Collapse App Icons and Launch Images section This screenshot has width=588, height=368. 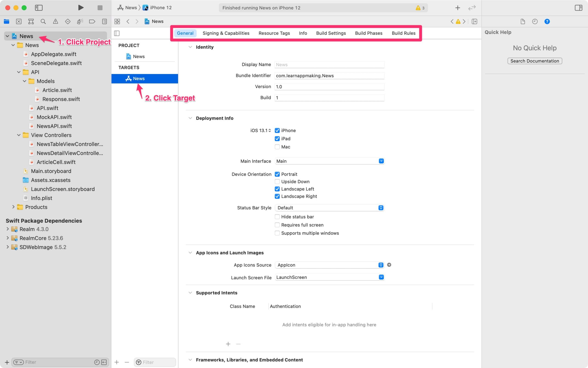(190, 253)
